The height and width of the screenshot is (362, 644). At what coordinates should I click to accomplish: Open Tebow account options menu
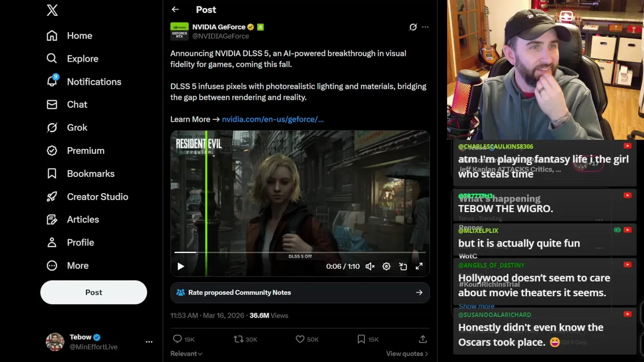149,342
